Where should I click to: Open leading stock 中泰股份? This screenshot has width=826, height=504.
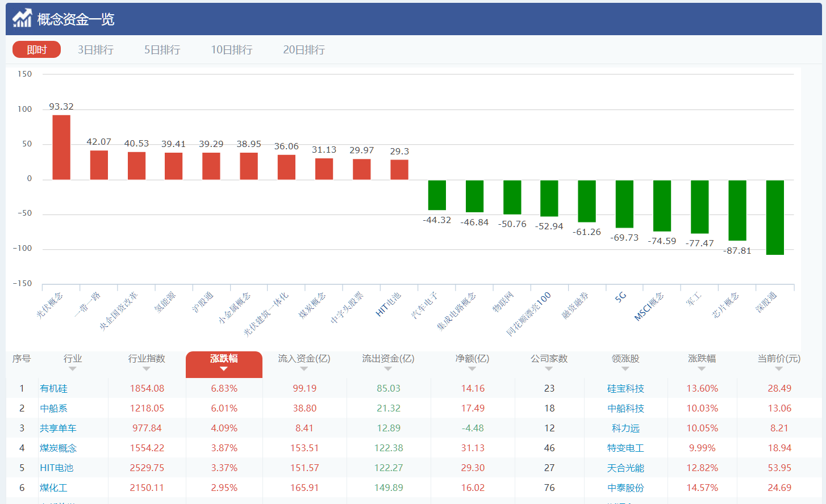625,488
